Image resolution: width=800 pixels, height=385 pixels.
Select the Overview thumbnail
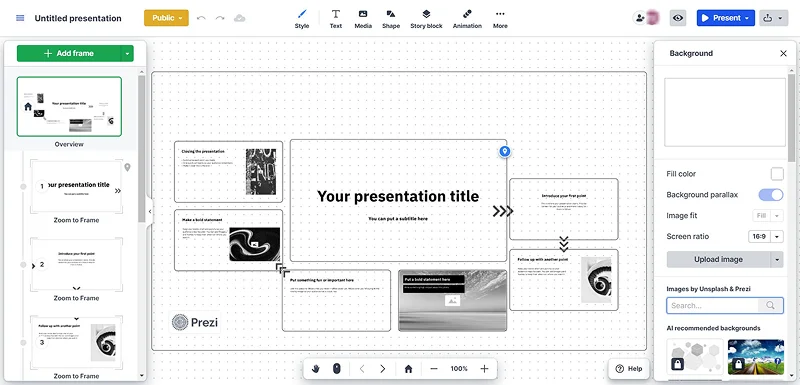pyautogui.click(x=69, y=107)
